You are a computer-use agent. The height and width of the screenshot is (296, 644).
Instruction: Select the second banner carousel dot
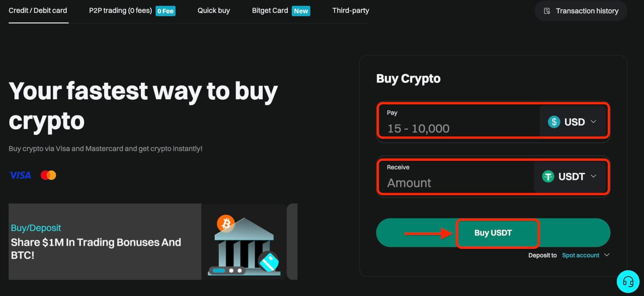(231, 271)
